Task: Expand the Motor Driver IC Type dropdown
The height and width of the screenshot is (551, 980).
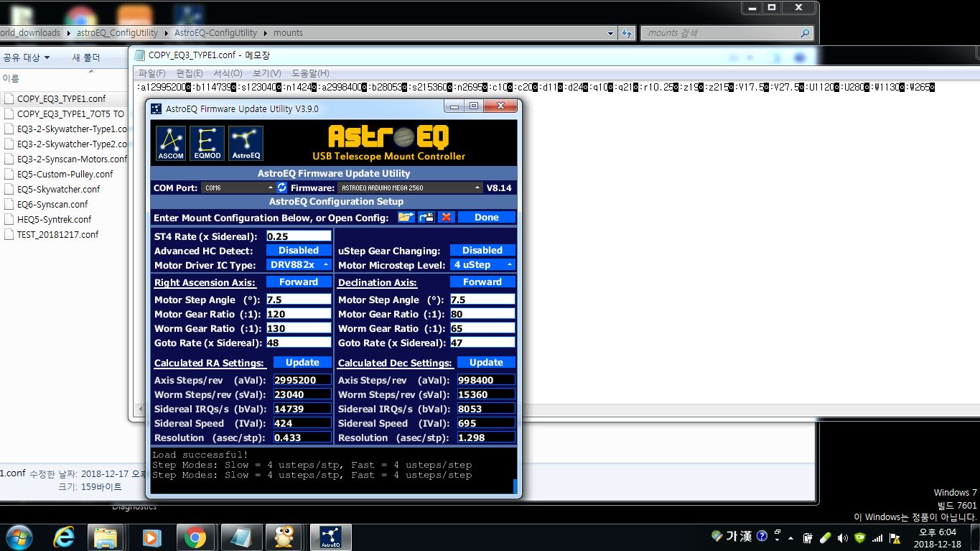Action: 299,264
